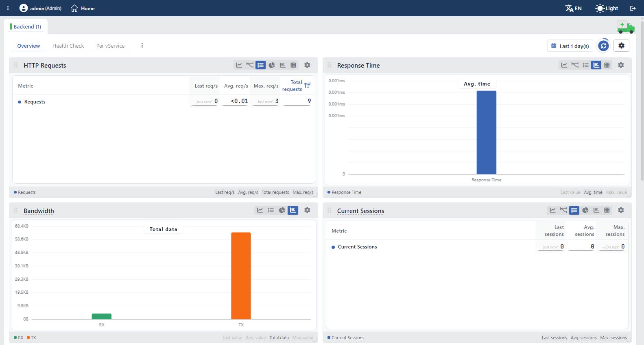Open the three-dot menu beside Per vService
Screen dimensions: 644x345
click(x=142, y=46)
